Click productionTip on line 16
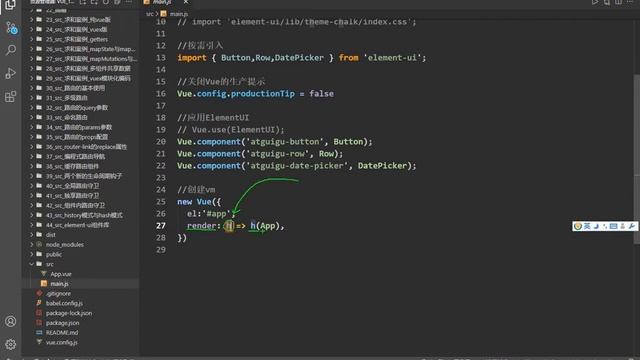 pos(262,94)
